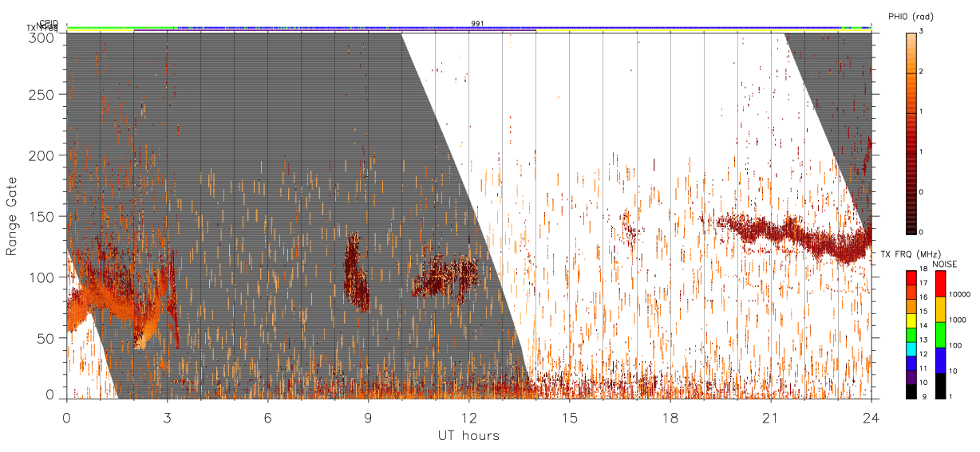Click the 250 label on Range Gate axis
This screenshot has height=452, width=980.
(x=42, y=95)
